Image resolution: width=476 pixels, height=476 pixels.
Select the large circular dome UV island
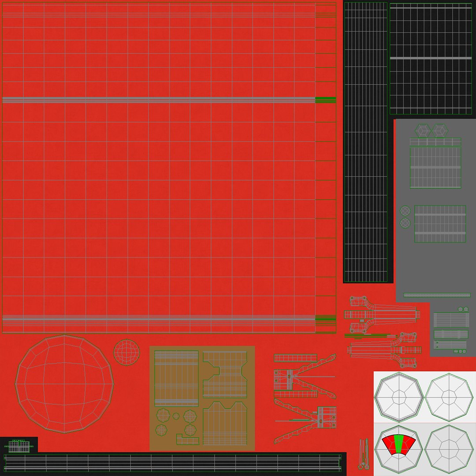pyautogui.click(x=64, y=384)
